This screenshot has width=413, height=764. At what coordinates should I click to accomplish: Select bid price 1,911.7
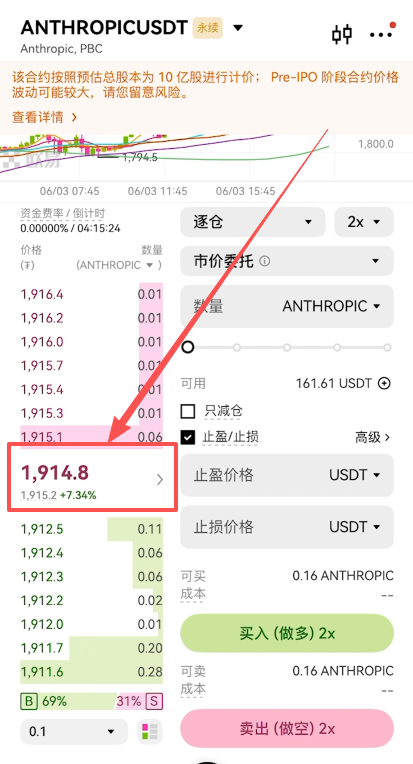click(42, 648)
